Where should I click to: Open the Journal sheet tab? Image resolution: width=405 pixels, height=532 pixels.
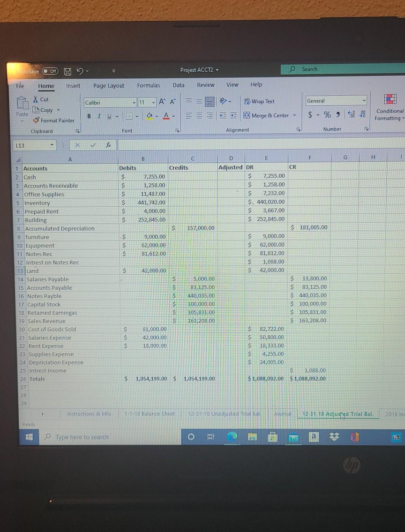coord(282,414)
